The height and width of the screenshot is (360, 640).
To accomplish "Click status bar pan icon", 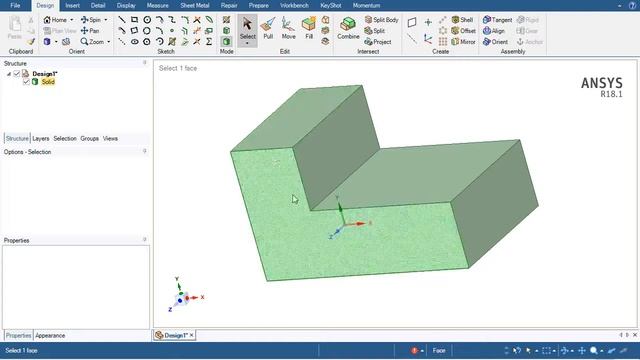I will point(582,351).
